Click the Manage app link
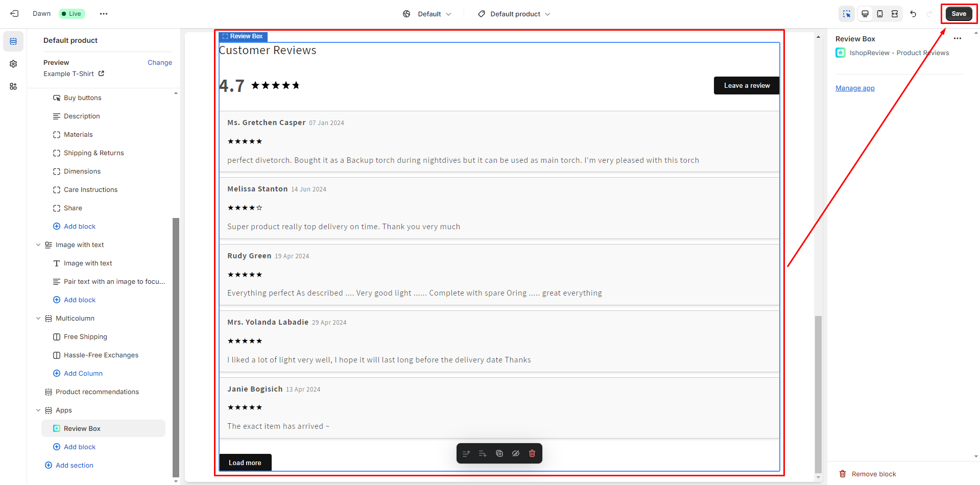 (854, 88)
